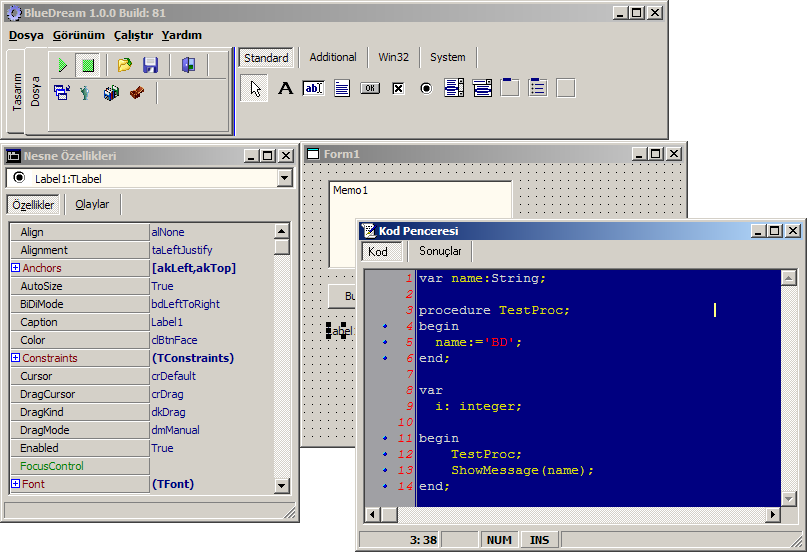Select the arrow pointer tool in palette
Image resolution: width=807 pixels, height=552 pixels.
coord(255,88)
